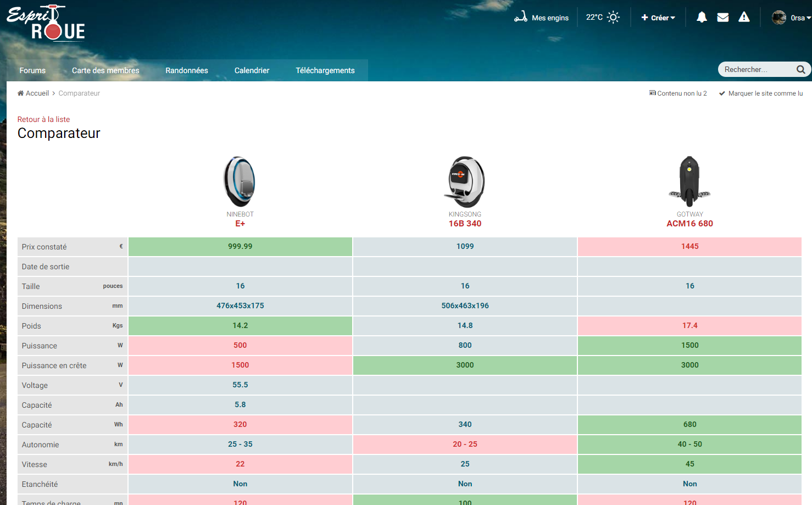Click the Puissance en crête row label
812x505 pixels.
pos(54,365)
